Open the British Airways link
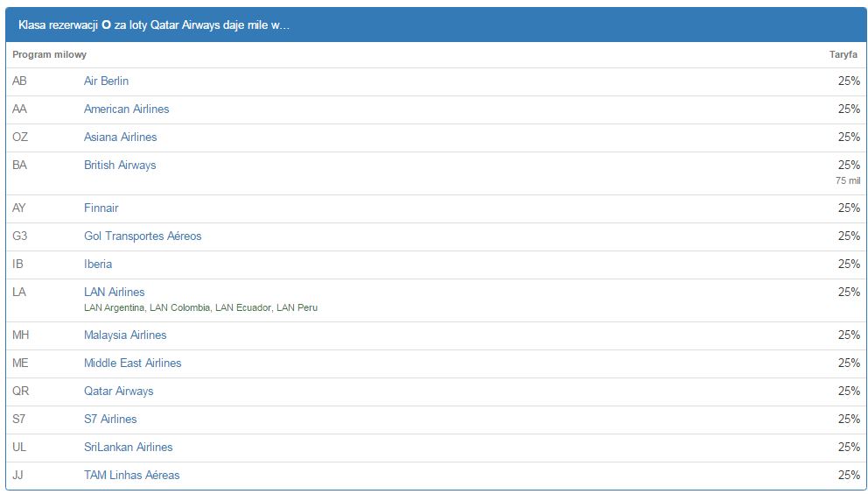 (120, 166)
